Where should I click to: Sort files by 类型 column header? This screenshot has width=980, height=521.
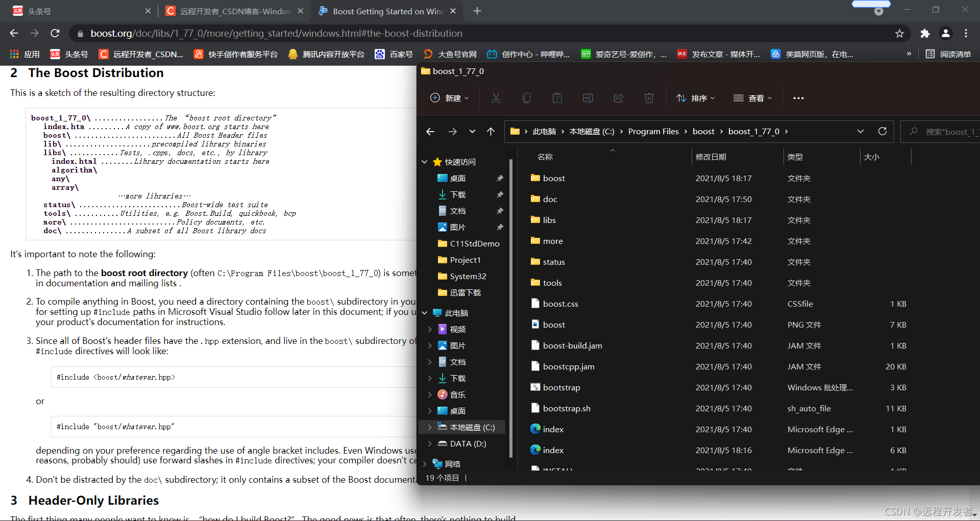point(795,157)
